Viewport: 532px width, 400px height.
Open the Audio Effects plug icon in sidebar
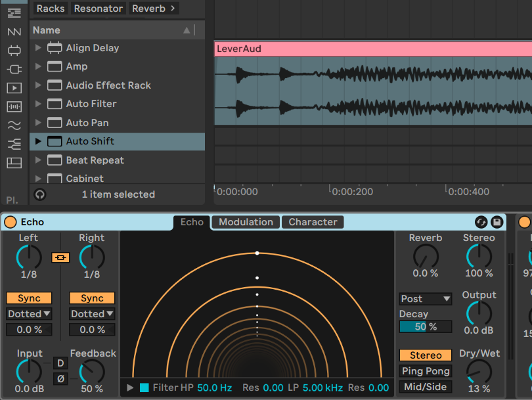point(14,69)
